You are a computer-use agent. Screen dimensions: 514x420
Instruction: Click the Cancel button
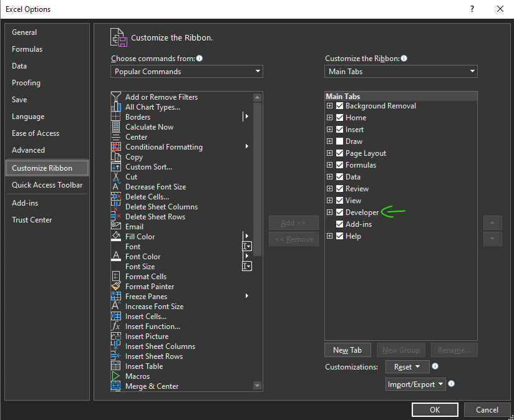(x=487, y=409)
